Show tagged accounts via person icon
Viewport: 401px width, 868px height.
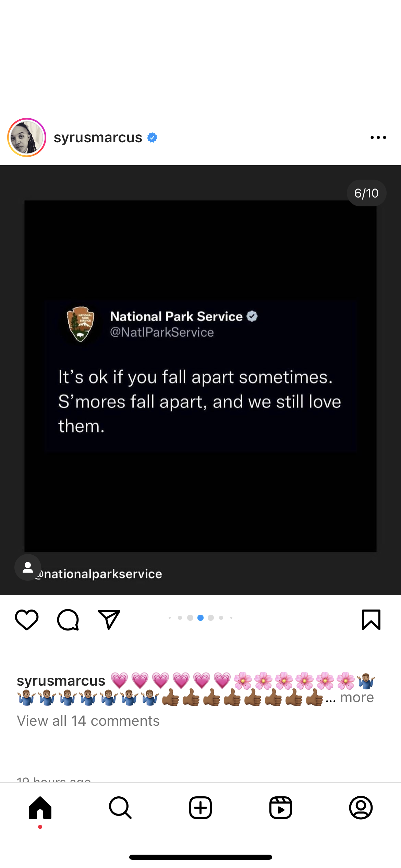pos(28,567)
